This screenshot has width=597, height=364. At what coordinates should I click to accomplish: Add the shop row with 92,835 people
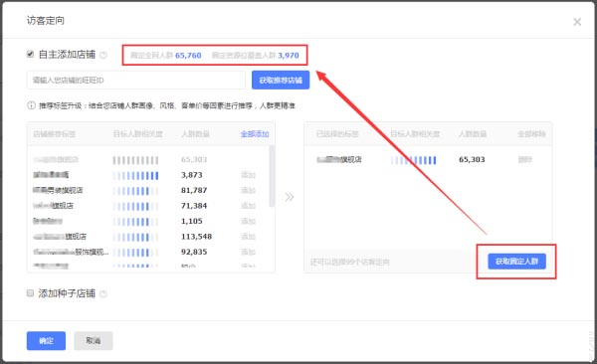tap(248, 252)
